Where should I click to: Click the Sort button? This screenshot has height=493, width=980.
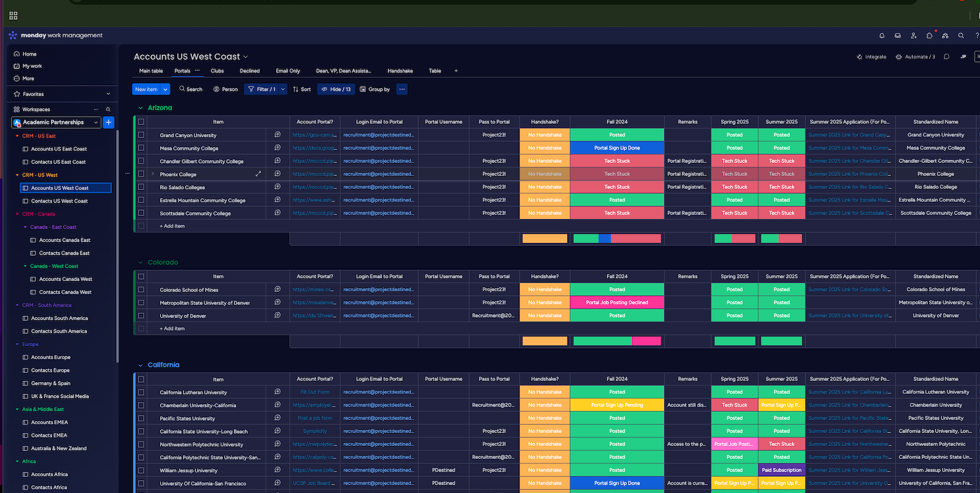[x=302, y=90]
